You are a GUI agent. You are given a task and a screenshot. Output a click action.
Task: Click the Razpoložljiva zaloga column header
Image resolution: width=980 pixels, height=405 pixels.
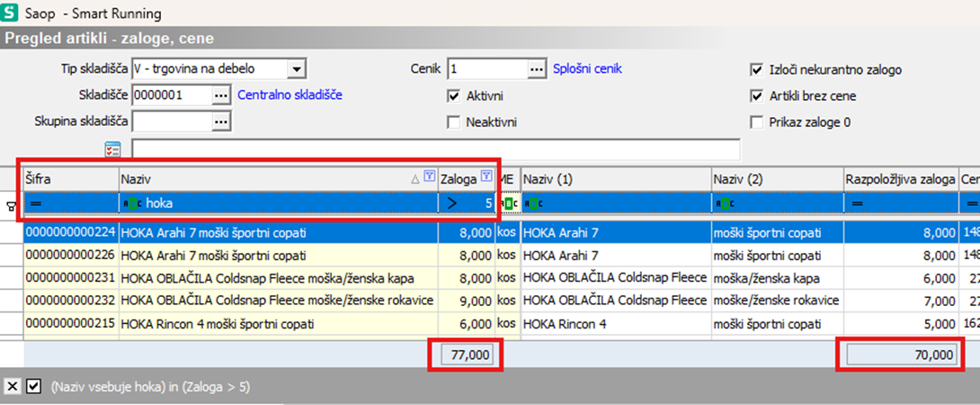pos(901,180)
